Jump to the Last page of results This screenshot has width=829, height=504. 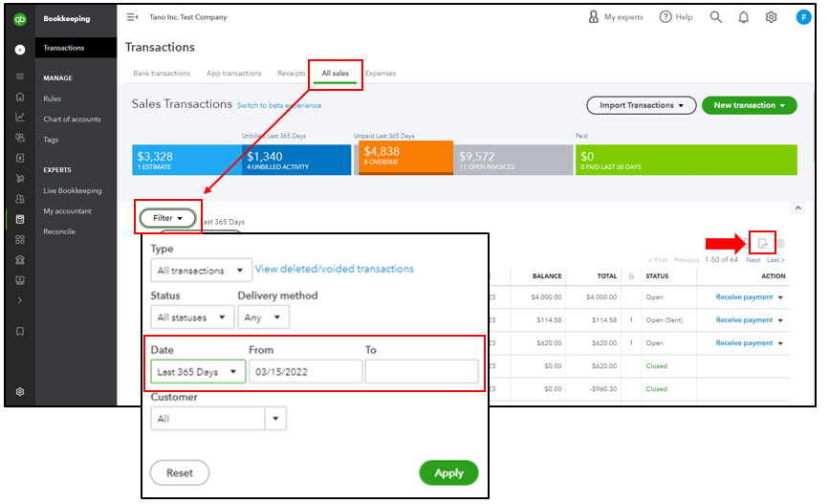(775, 260)
